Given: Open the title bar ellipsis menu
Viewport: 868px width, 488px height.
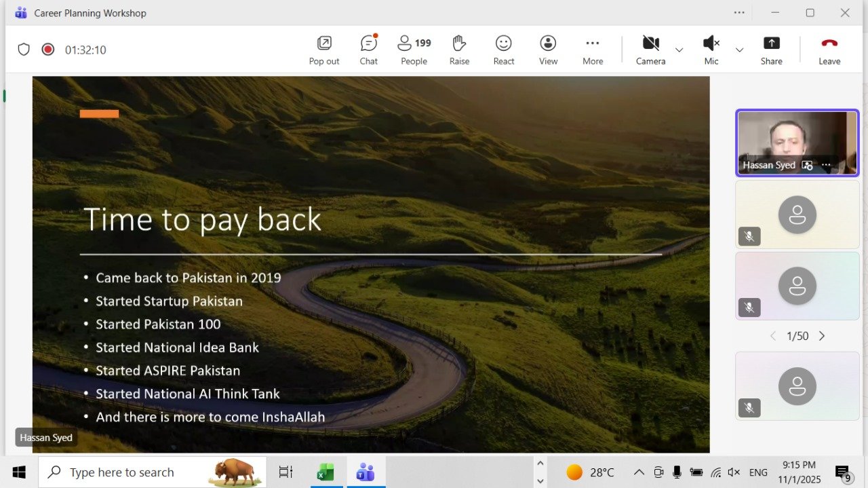Looking at the screenshot, I should point(739,13).
